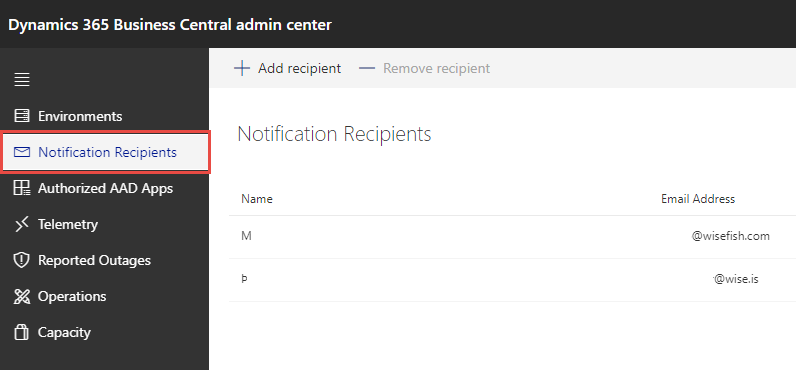Click the Capacity container icon
The height and width of the screenshot is (370, 796).
click(22, 332)
